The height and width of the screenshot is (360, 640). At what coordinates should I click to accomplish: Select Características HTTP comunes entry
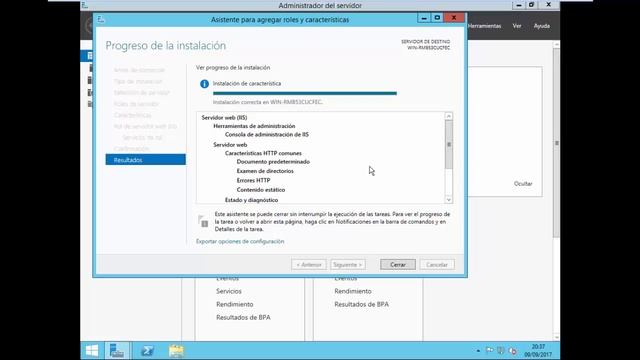tap(263, 153)
